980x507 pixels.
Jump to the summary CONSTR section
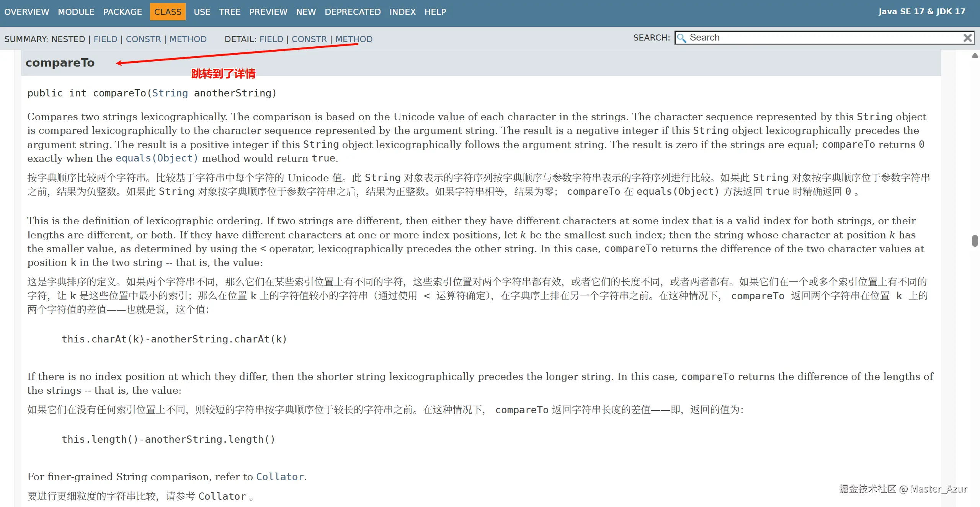(x=143, y=39)
